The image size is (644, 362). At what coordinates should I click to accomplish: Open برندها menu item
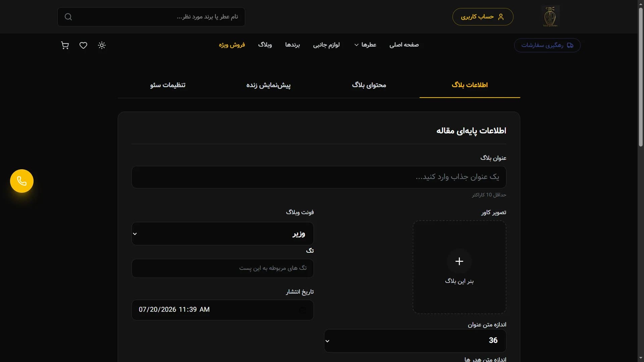[292, 45]
